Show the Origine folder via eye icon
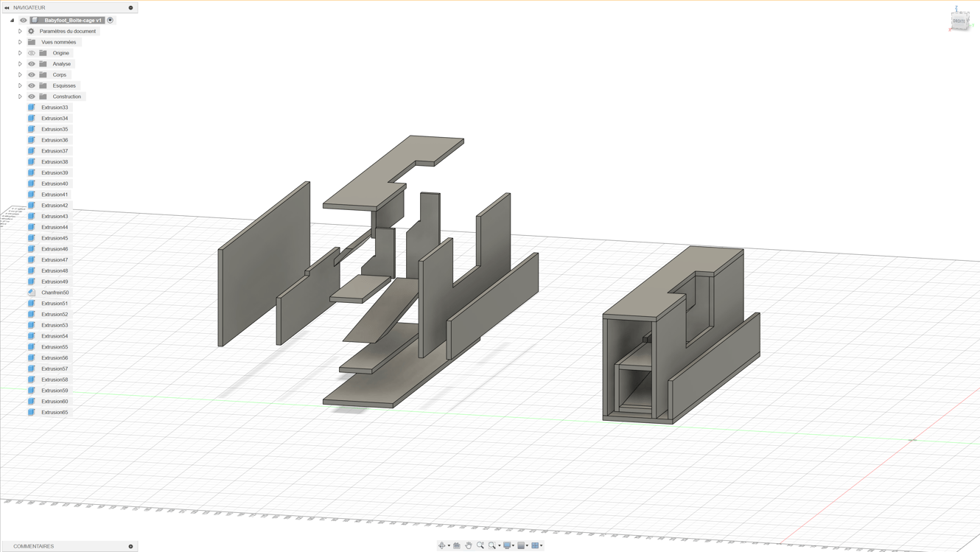980x552 pixels. [32, 53]
